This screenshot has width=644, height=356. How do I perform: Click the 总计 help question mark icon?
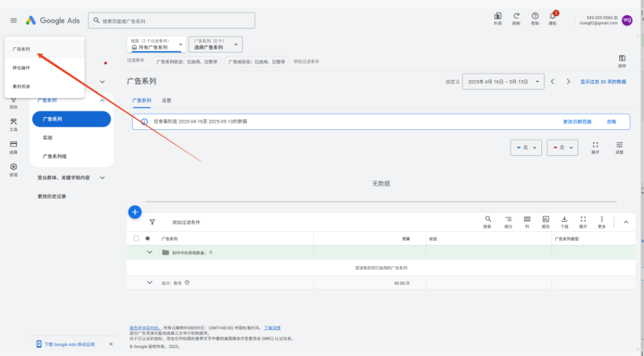[x=187, y=283]
